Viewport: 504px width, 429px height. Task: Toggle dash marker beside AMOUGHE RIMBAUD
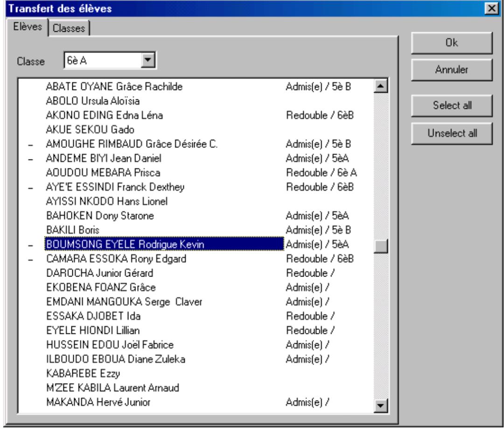click(x=31, y=145)
